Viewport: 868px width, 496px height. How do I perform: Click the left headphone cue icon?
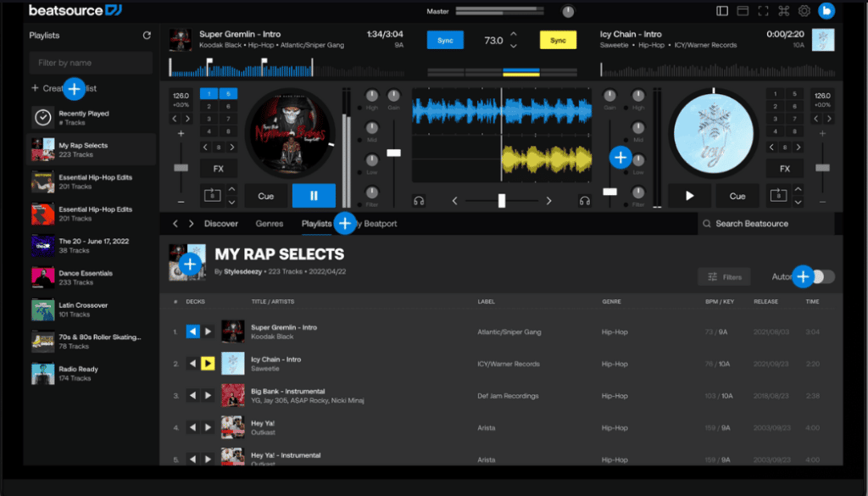(x=419, y=201)
